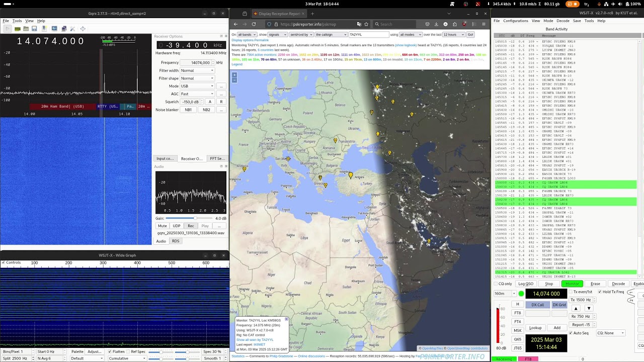This screenshot has height=362, width=644.
Task: Open Filter width dropdown in Gqrx
Action: pyautogui.click(x=197, y=70)
